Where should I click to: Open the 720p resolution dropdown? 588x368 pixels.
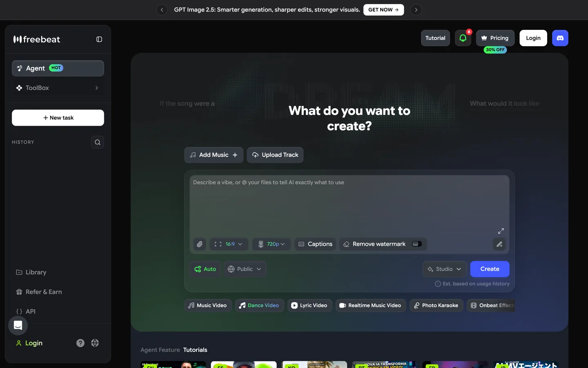[272, 244]
